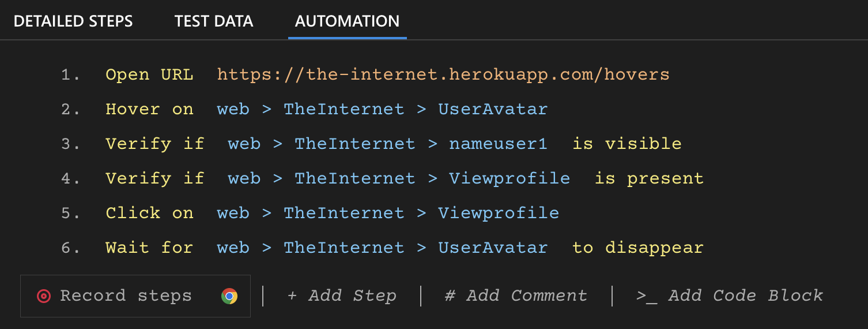
Task: Click Add Comment button
Action: (x=516, y=296)
